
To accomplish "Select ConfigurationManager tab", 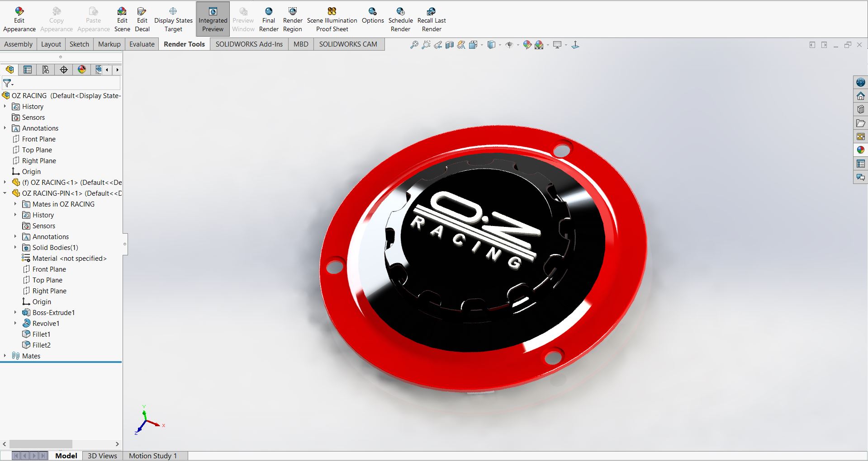I will point(46,70).
